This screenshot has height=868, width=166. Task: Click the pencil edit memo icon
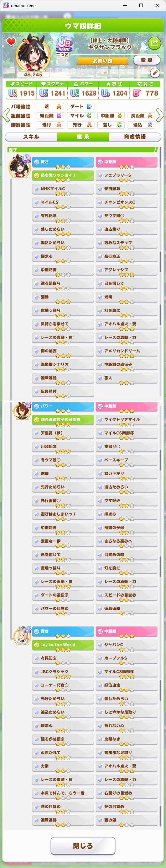tap(155, 73)
